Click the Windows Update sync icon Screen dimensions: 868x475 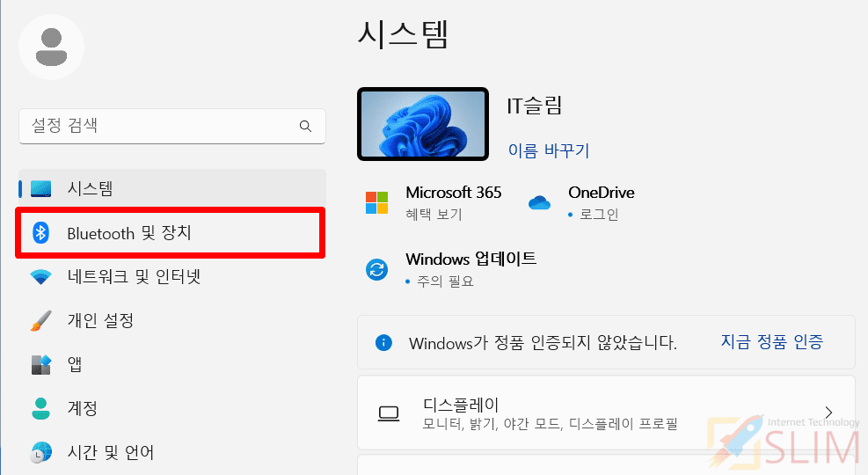(x=377, y=270)
